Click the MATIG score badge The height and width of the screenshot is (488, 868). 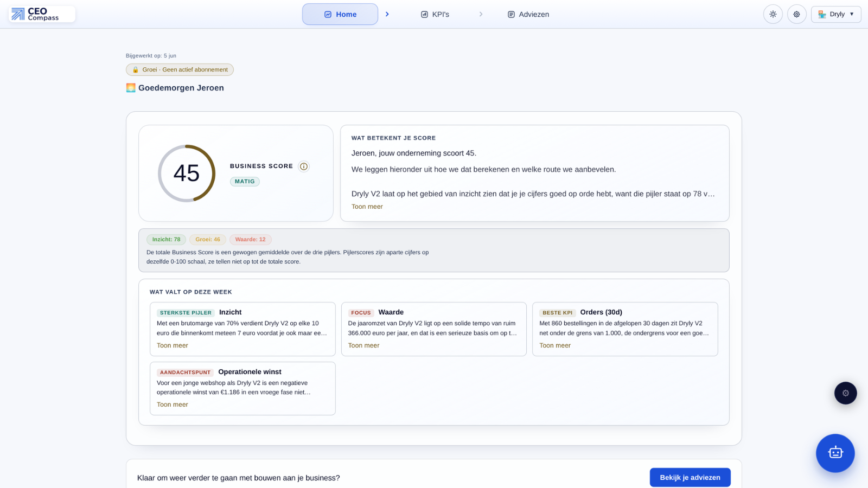[x=245, y=182]
